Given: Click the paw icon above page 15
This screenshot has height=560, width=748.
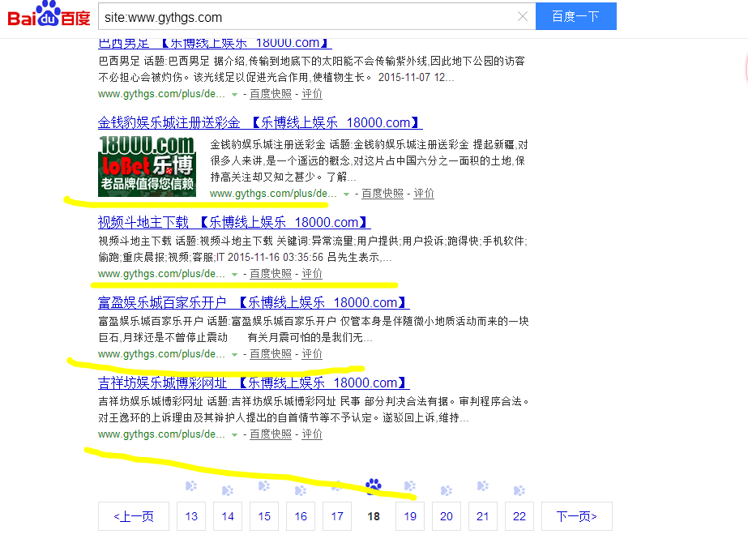Looking at the screenshot, I should [264, 485].
